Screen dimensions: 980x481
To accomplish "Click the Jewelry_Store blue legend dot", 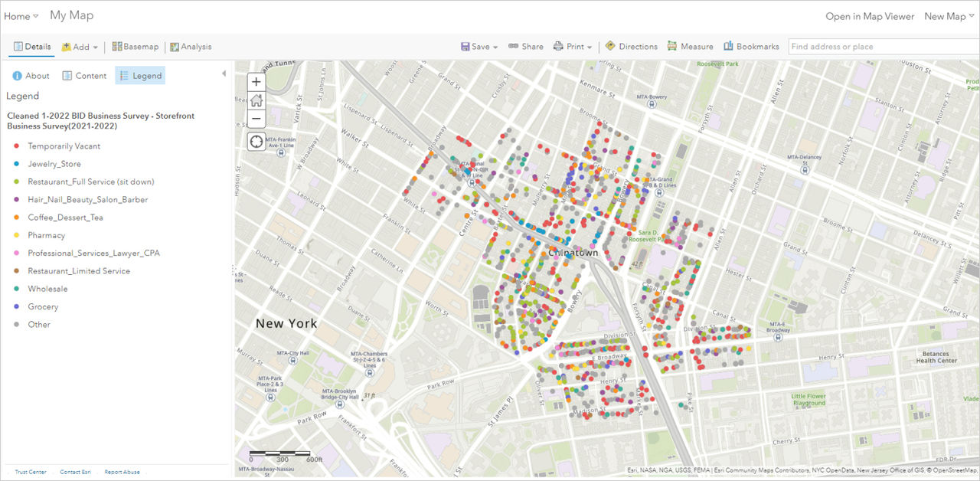I will [x=16, y=164].
